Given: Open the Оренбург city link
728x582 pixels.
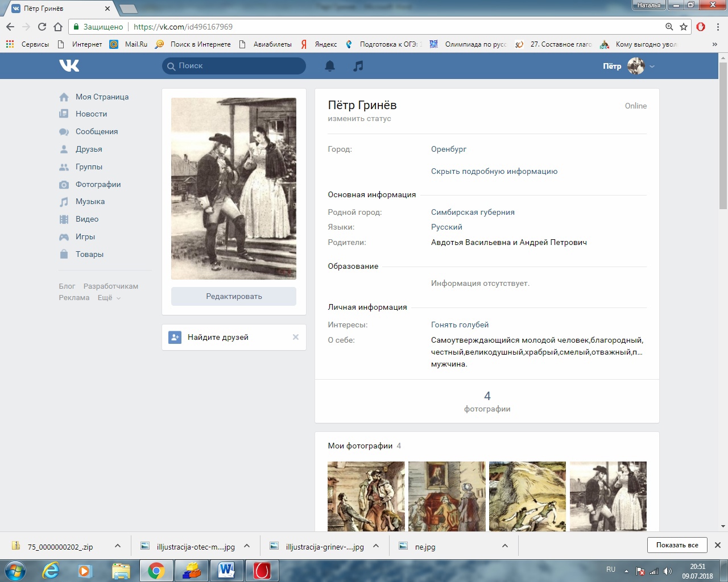Looking at the screenshot, I should 449,149.
